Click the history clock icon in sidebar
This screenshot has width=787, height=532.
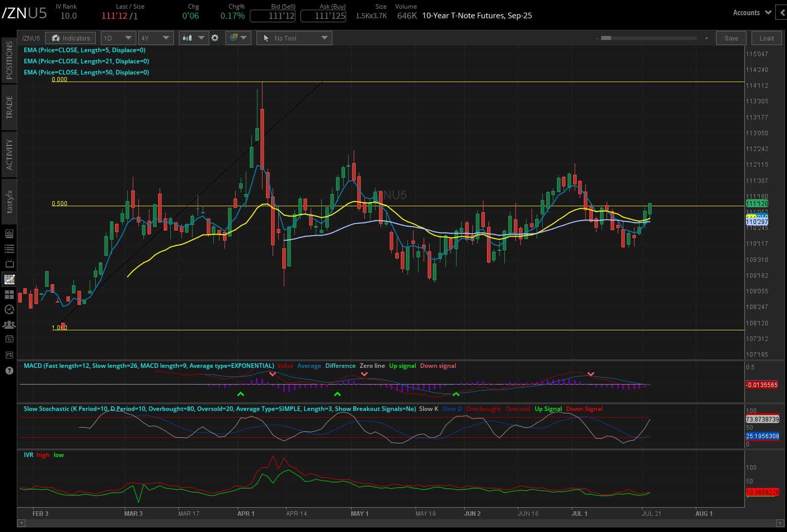pyautogui.click(x=9, y=309)
